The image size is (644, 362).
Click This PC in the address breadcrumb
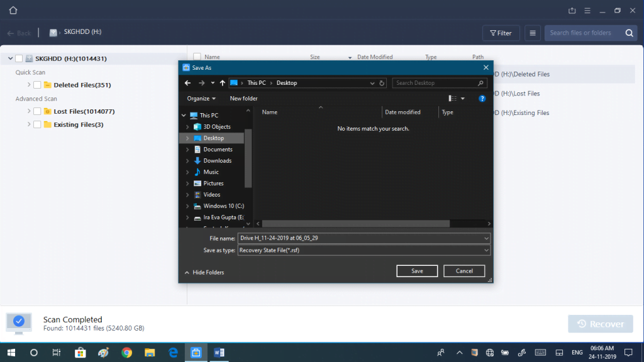257,83
